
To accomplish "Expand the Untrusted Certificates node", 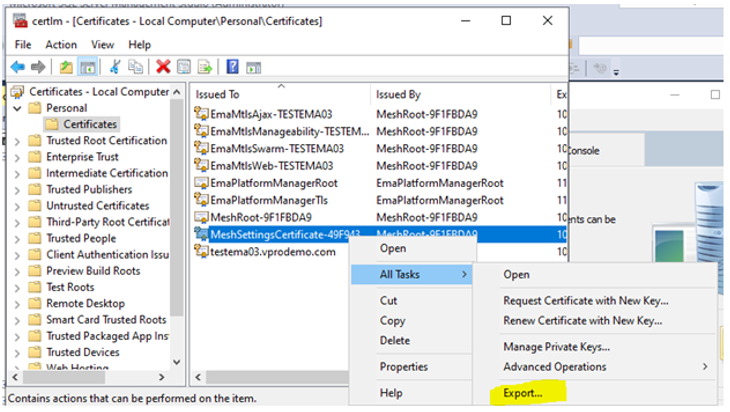I will pos(17,206).
